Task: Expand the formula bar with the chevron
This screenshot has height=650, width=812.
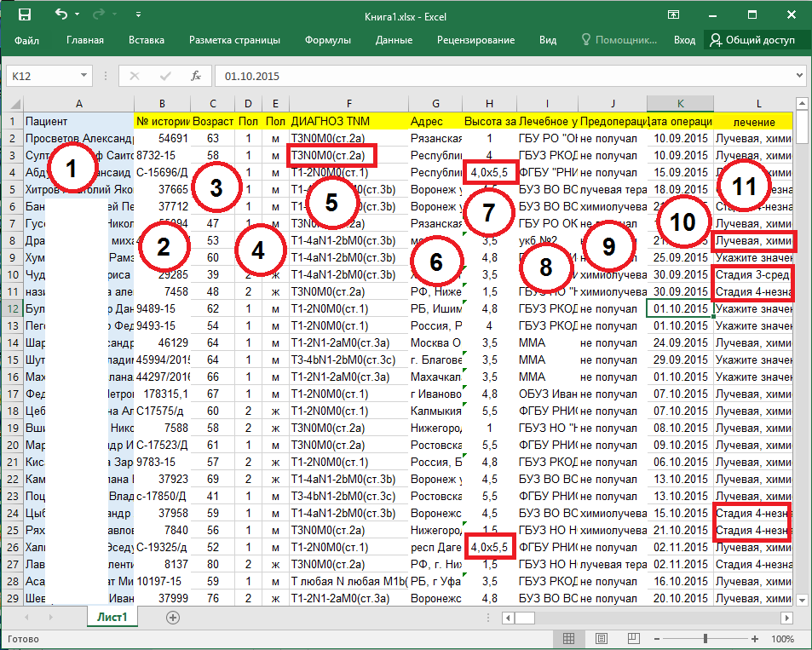Action: (799, 76)
